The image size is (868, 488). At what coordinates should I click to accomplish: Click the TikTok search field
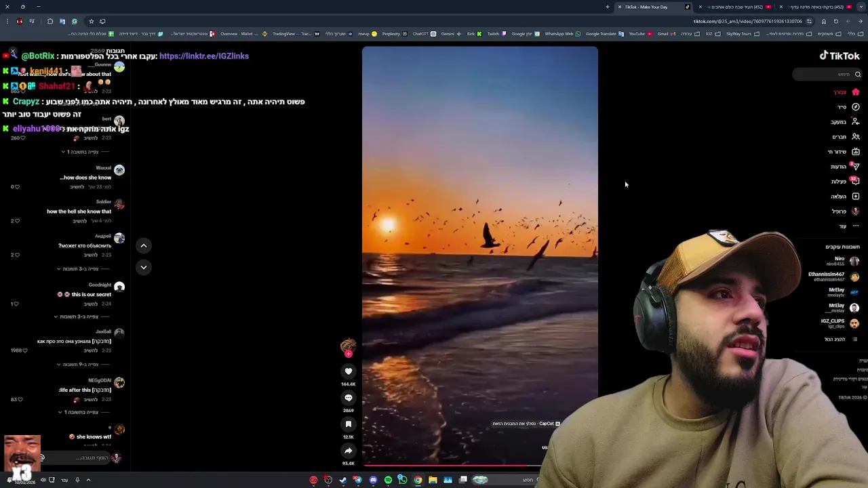[x=827, y=75]
